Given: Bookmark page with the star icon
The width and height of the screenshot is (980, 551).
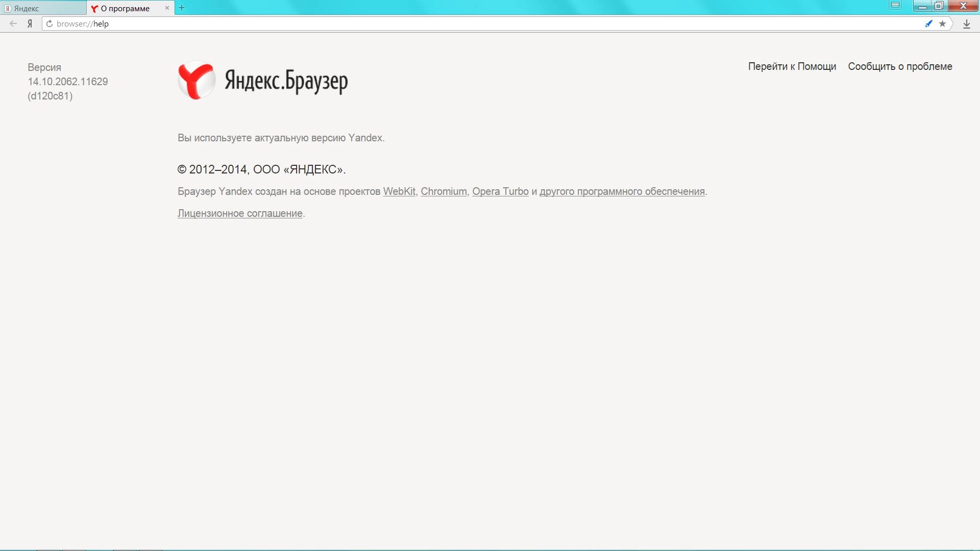Looking at the screenshot, I should coord(942,23).
